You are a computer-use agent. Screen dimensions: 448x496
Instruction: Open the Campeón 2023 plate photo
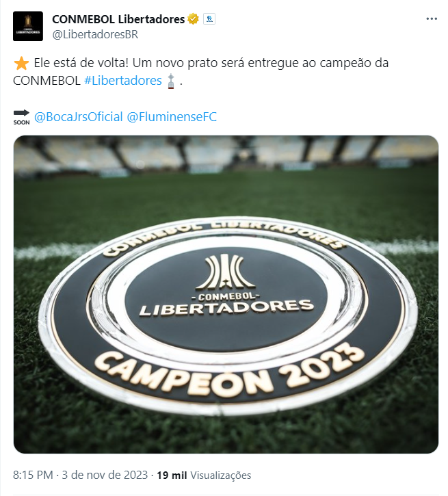(226, 294)
